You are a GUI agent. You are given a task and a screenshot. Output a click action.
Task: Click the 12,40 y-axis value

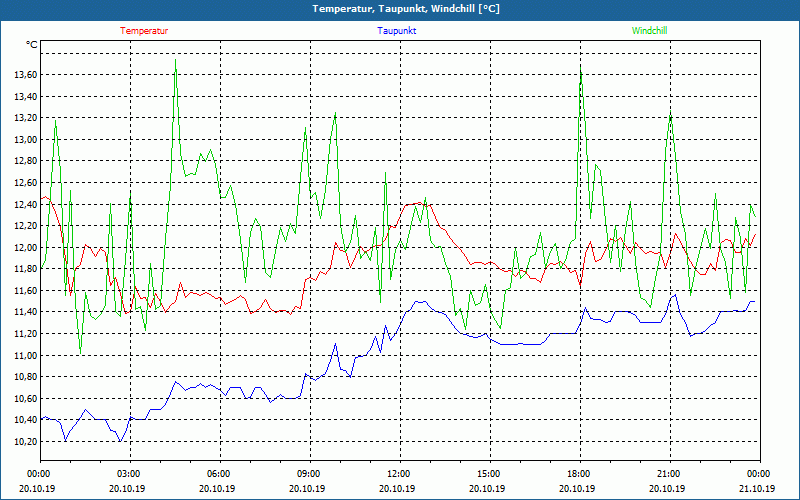26,205
